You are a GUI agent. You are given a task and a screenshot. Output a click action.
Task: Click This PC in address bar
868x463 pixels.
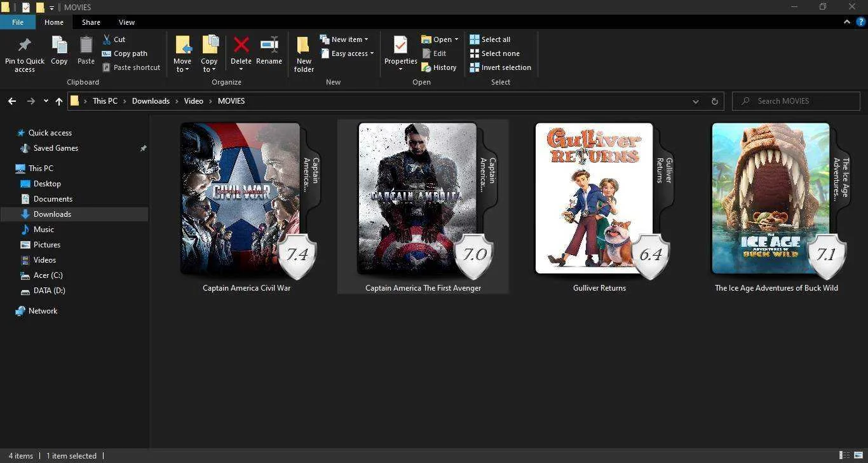point(105,101)
